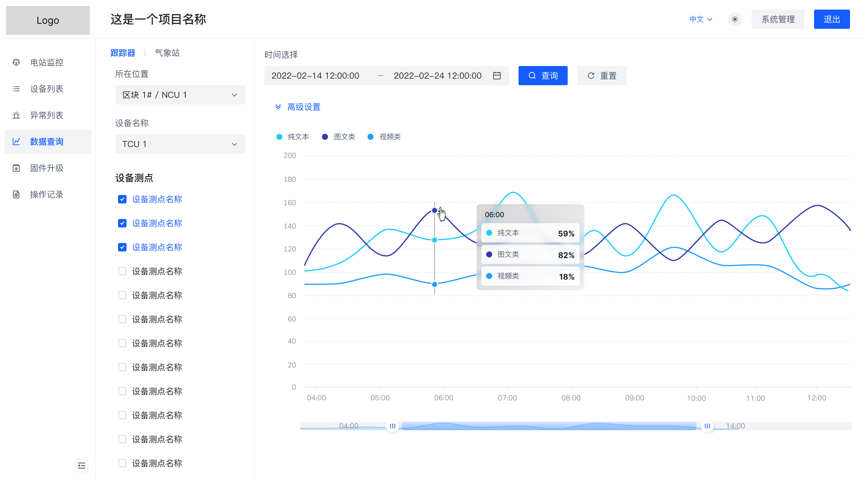868x480 pixels.
Task: Check the fourth 设备测点名称 checkbox
Action: (x=122, y=271)
